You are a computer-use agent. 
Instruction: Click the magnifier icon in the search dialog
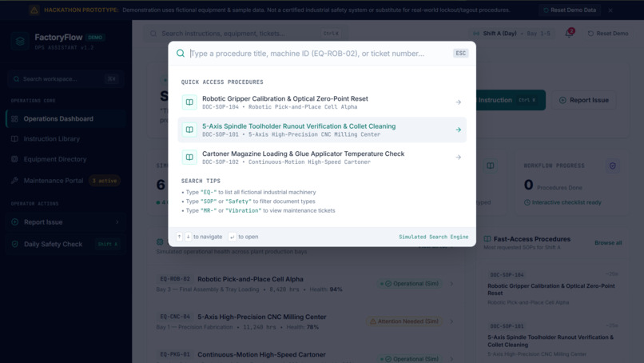tap(181, 53)
